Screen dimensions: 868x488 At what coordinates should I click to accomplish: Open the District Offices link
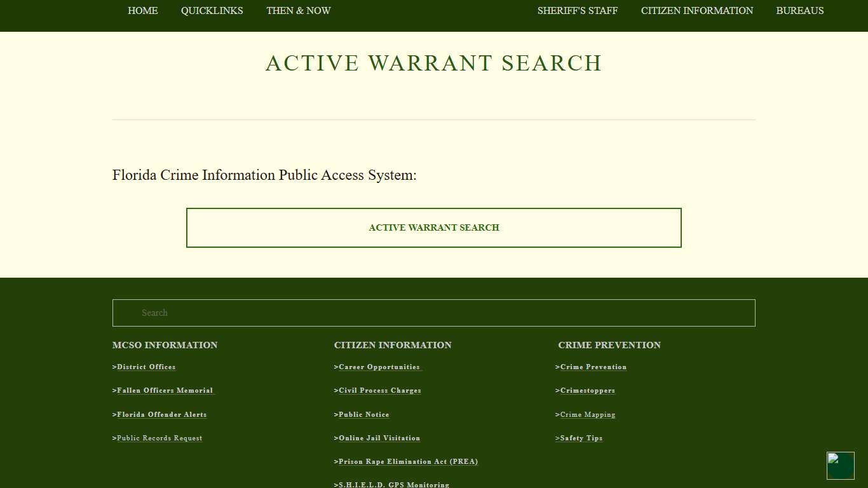(146, 367)
